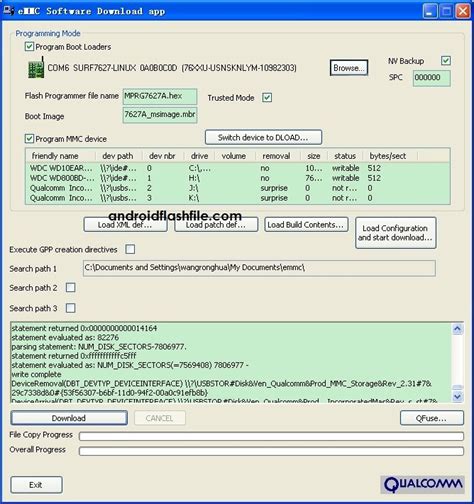Viewport: 474px width, 504px height.
Task: Toggle Program MMC device checkbox
Action: click(x=29, y=139)
